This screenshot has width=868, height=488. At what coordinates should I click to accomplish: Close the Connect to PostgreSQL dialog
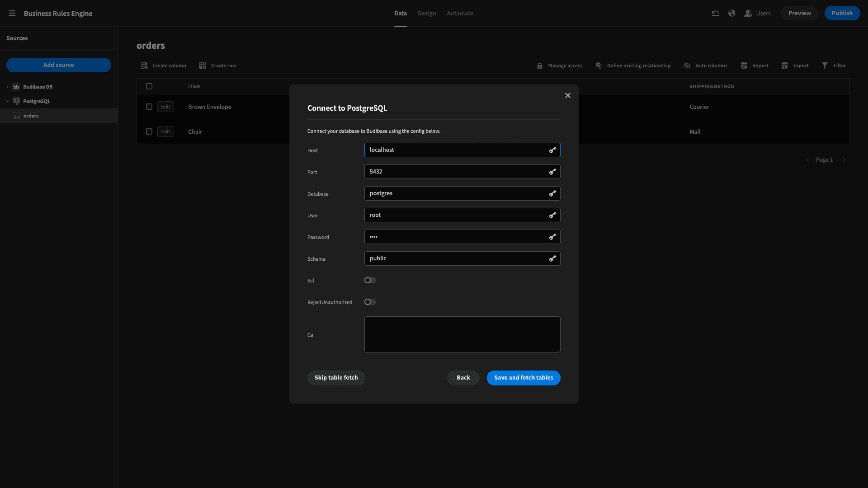click(568, 95)
